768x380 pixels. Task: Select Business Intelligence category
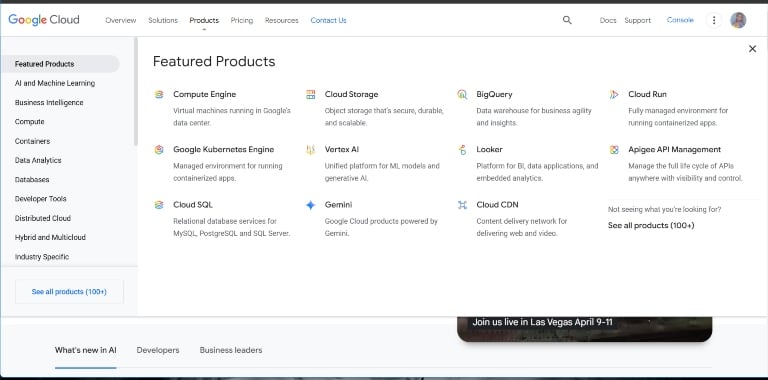[x=49, y=102]
